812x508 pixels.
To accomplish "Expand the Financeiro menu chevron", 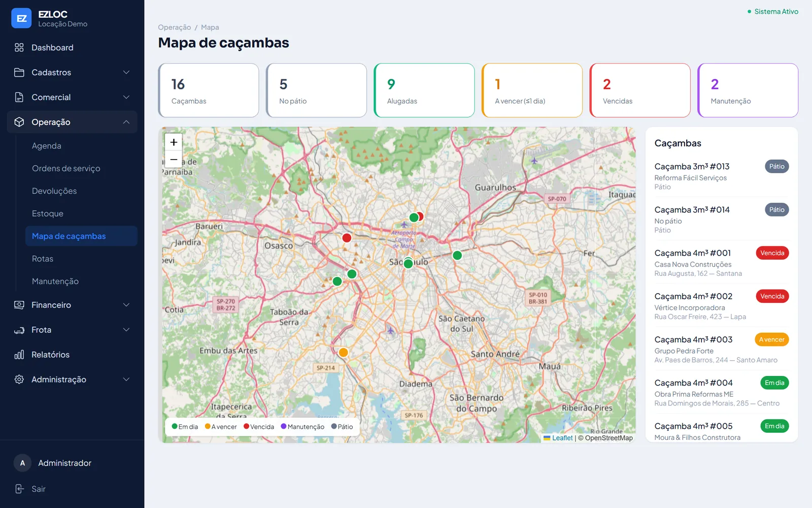I will [x=126, y=305].
